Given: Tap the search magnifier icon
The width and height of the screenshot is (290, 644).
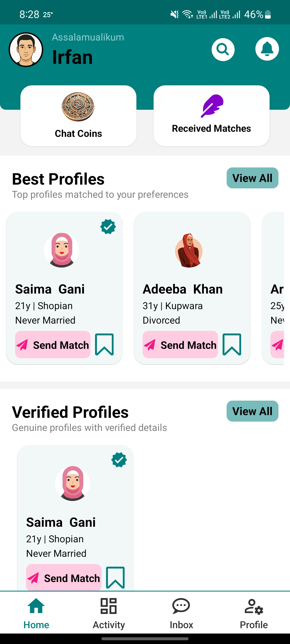Looking at the screenshot, I should click(223, 50).
